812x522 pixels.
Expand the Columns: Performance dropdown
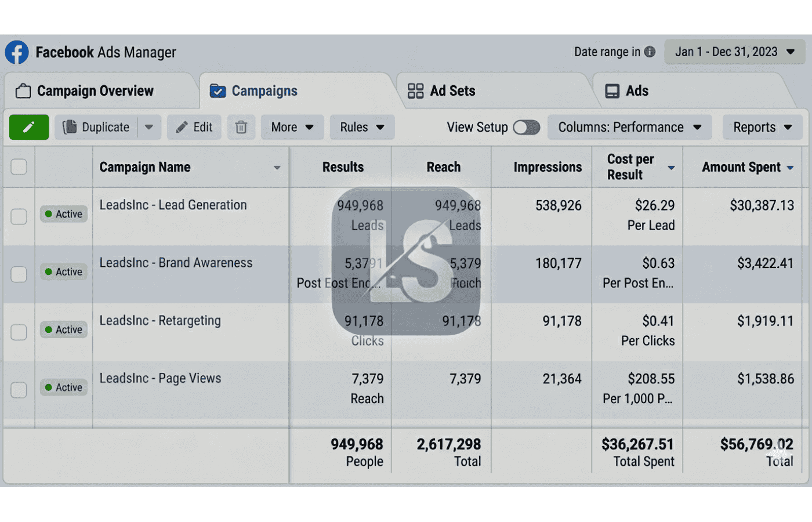pos(629,127)
